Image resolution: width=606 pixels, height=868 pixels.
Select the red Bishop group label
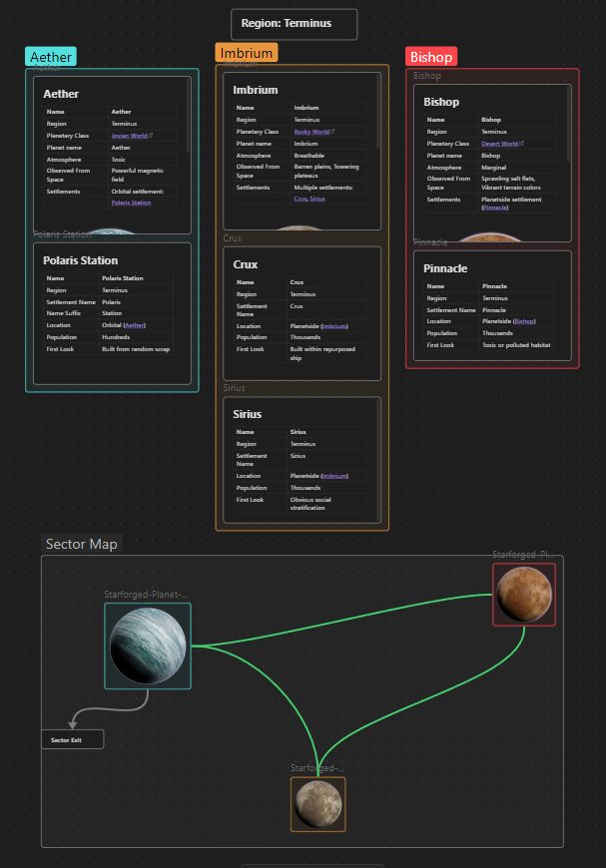431,57
